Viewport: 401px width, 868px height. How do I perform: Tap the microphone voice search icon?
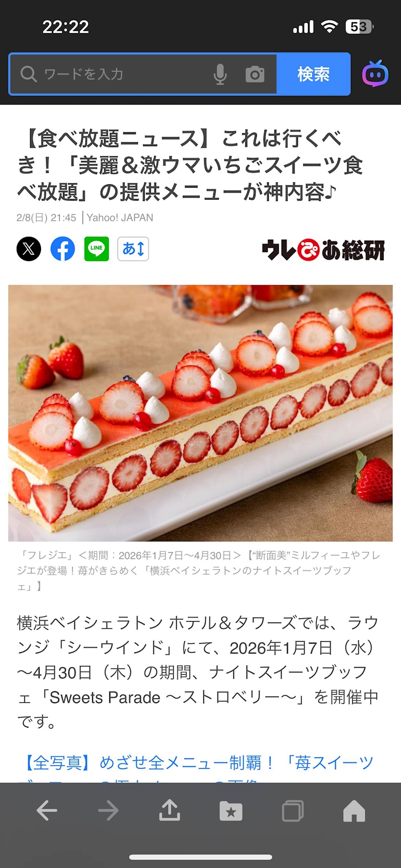point(220,74)
